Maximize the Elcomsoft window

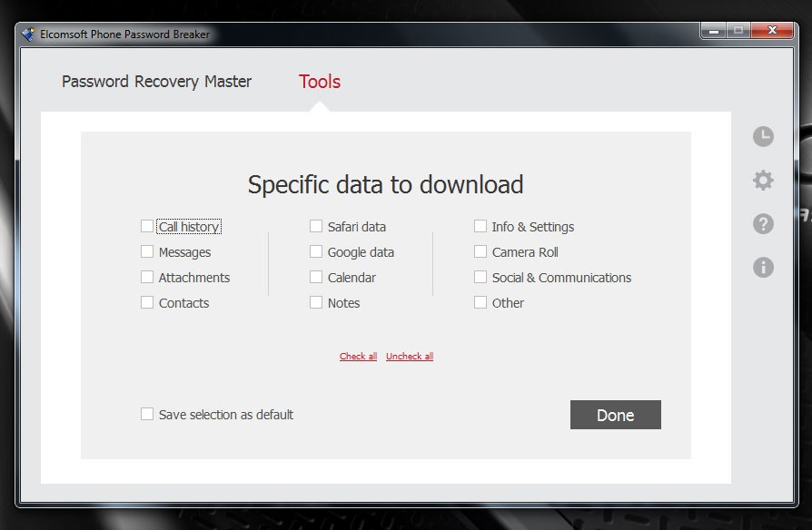[x=738, y=31]
